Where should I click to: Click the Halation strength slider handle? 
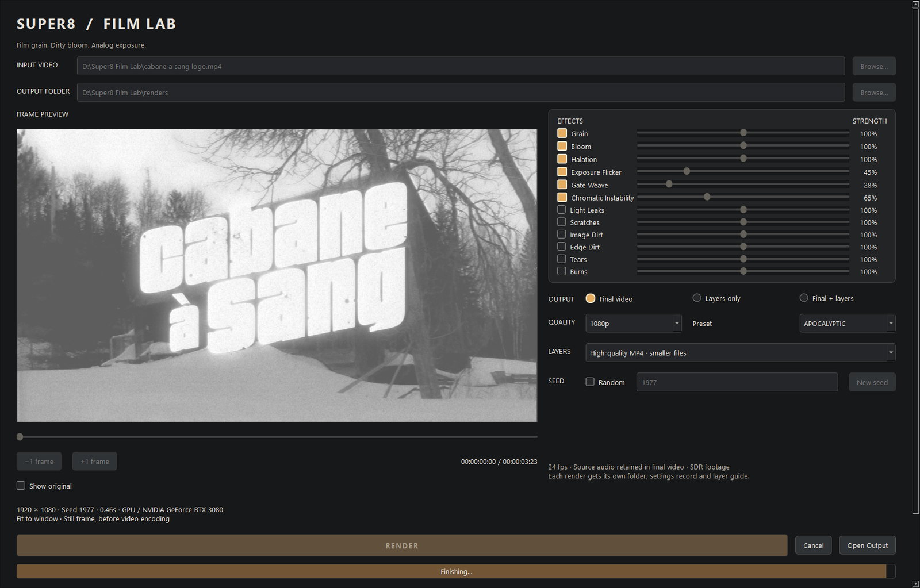point(743,158)
